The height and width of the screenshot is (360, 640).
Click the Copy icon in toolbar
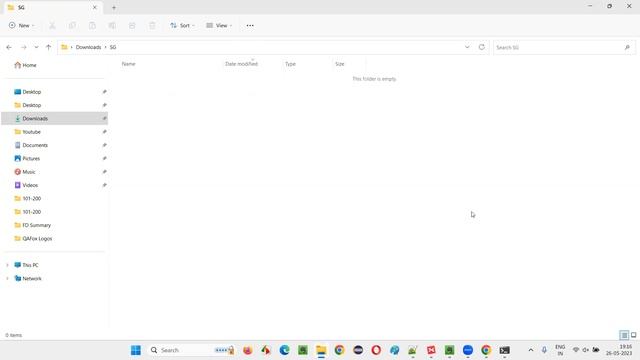(x=72, y=25)
